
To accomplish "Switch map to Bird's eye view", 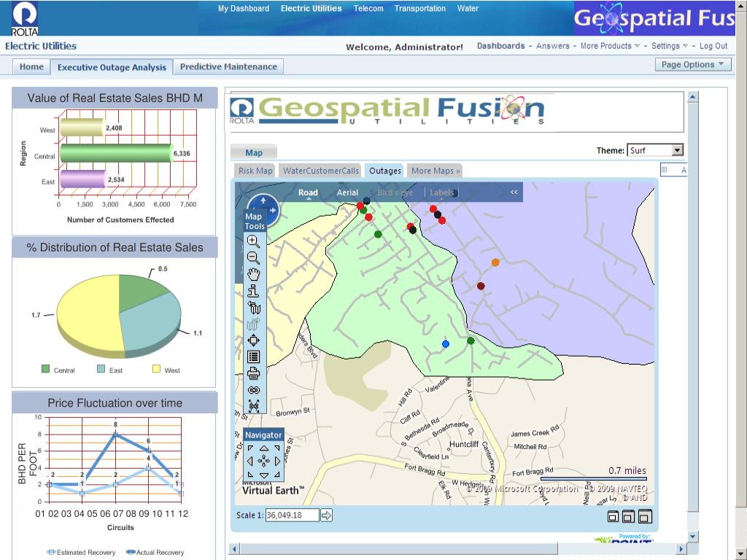I will [x=395, y=192].
